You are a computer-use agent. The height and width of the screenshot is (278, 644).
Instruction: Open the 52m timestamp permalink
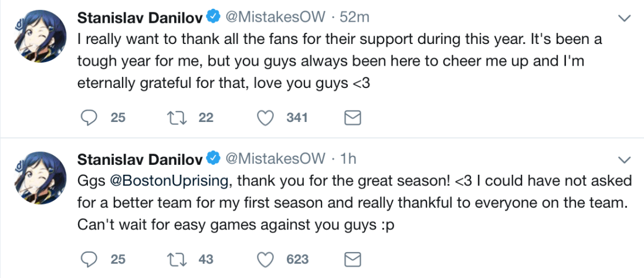(354, 18)
